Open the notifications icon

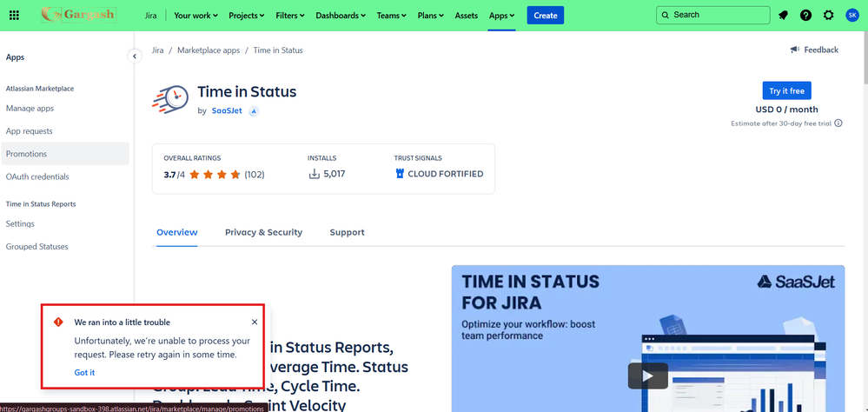pyautogui.click(x=783, y=16)
